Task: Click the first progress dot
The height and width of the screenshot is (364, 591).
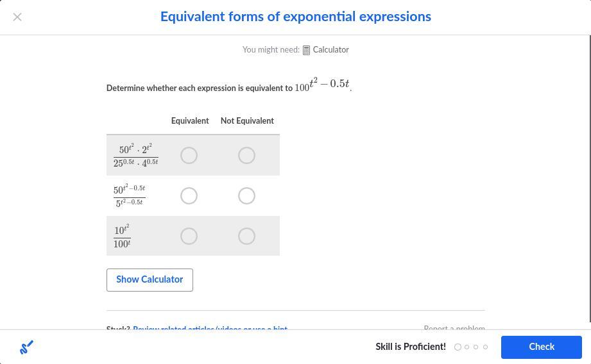Action: click(458, 347)
